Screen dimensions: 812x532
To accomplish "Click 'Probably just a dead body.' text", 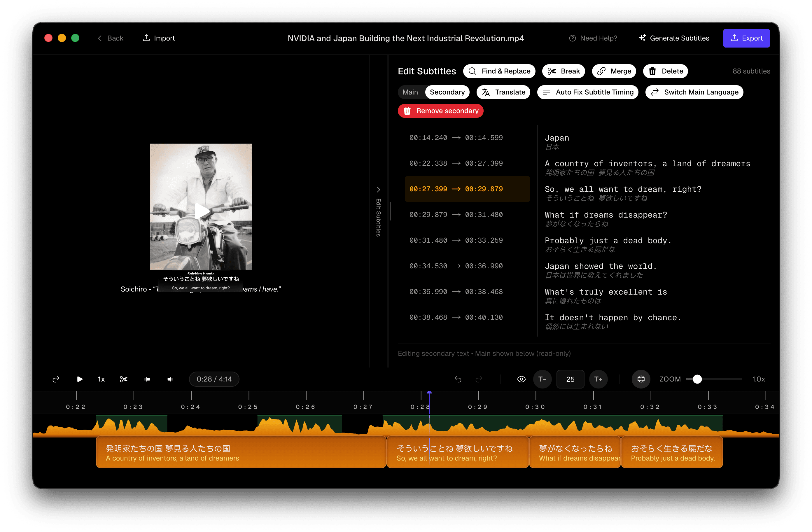I will point(608,241).
